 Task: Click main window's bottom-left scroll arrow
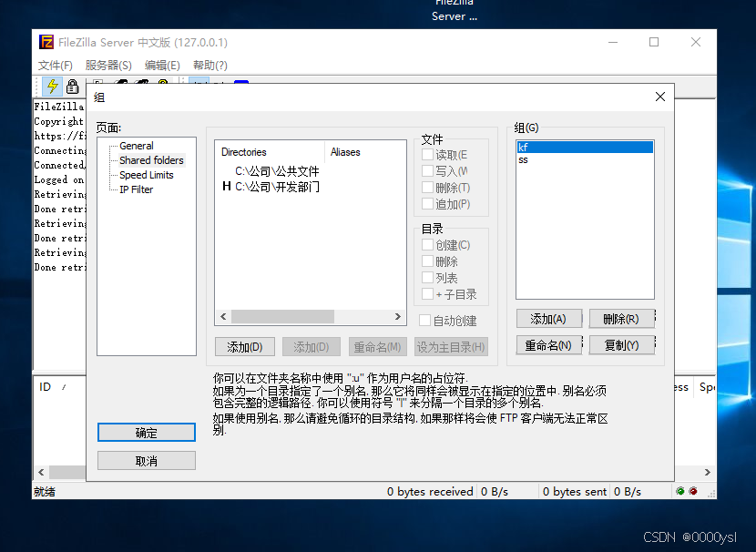click(x=41, y=472)
